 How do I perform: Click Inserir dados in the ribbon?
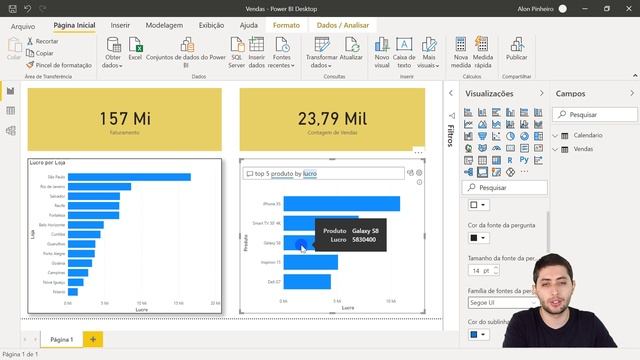click(x=257, y=52)
